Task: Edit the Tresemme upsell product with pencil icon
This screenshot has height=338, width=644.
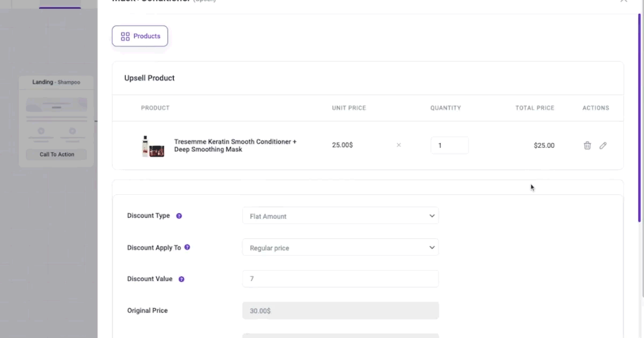Action: click(603, 145)
